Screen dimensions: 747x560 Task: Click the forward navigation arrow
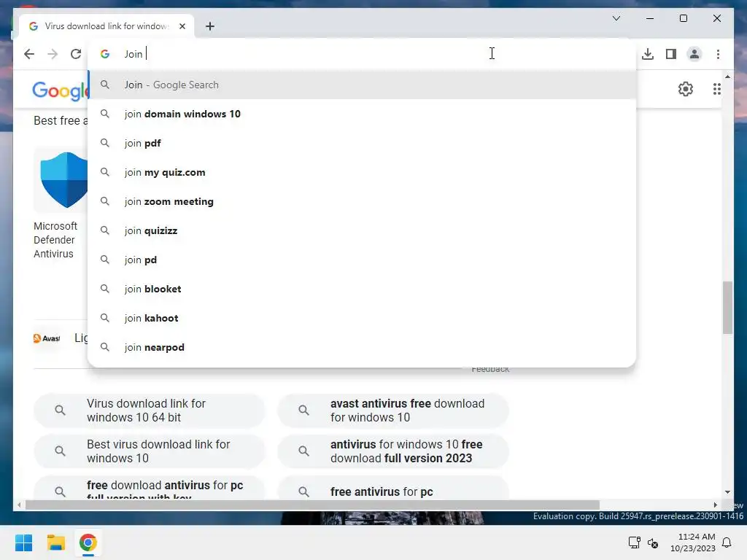click(53, 54)
